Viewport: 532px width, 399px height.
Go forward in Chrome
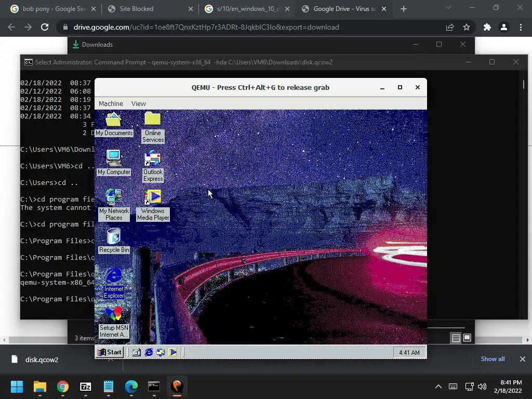pyautogui.click(x=28, y=27)
